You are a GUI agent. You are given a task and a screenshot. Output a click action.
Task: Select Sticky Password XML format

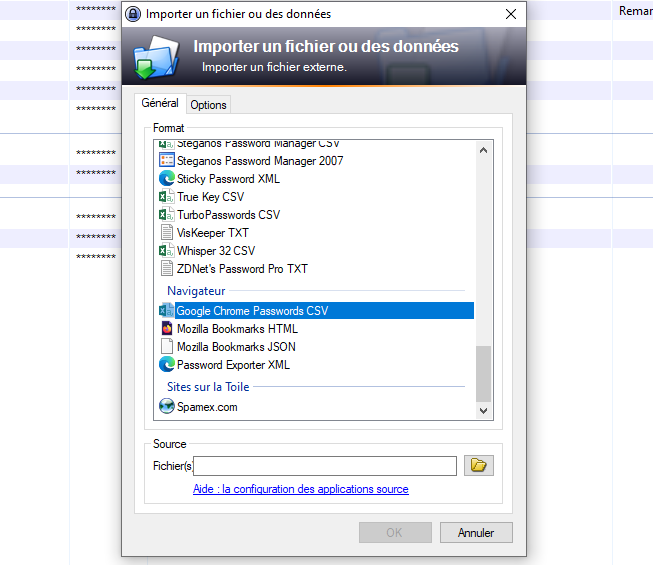pyautogui.click(x=228, y=179)
